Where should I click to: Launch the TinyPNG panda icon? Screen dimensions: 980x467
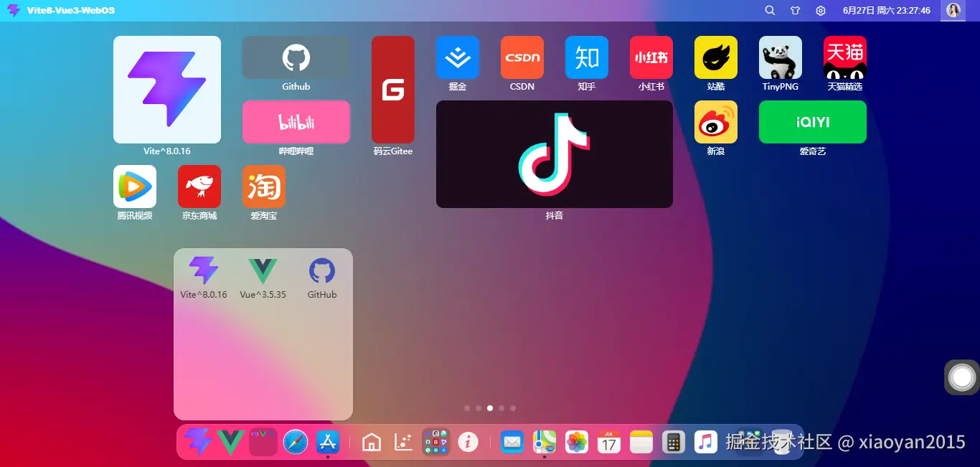tap(781, 57)
